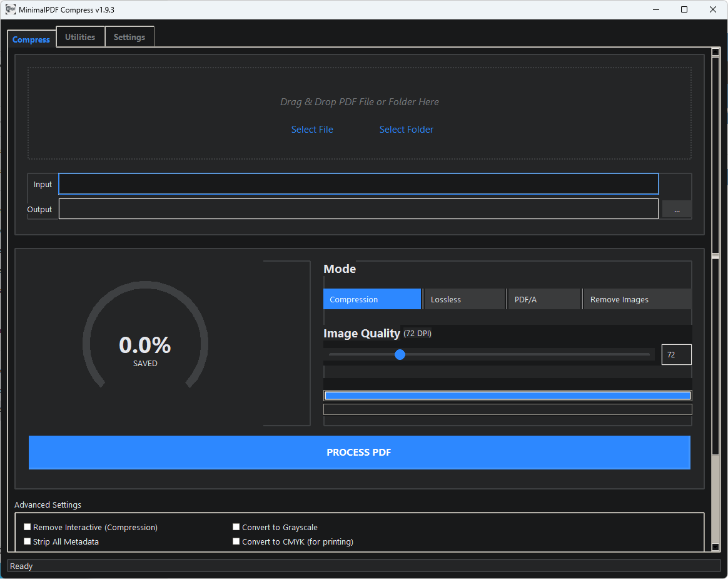Click the Select File link
The width and height of the screenshot is (728, 579).
pos(312,130)
